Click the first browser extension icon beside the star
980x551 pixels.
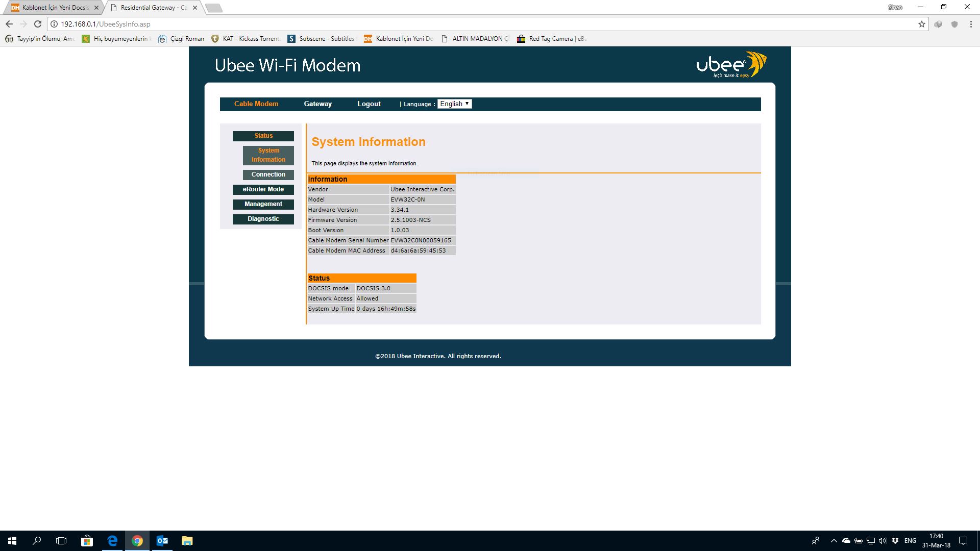click(938, 24)
